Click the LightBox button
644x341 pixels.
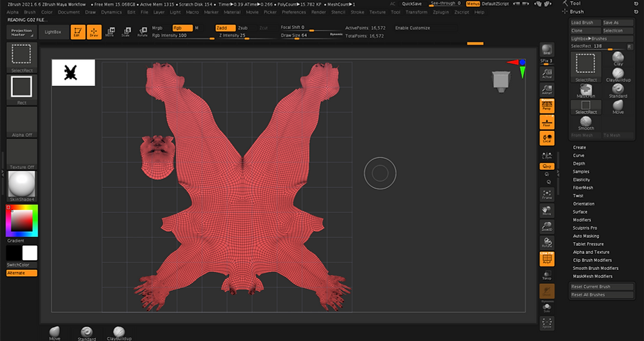point(53,32)
